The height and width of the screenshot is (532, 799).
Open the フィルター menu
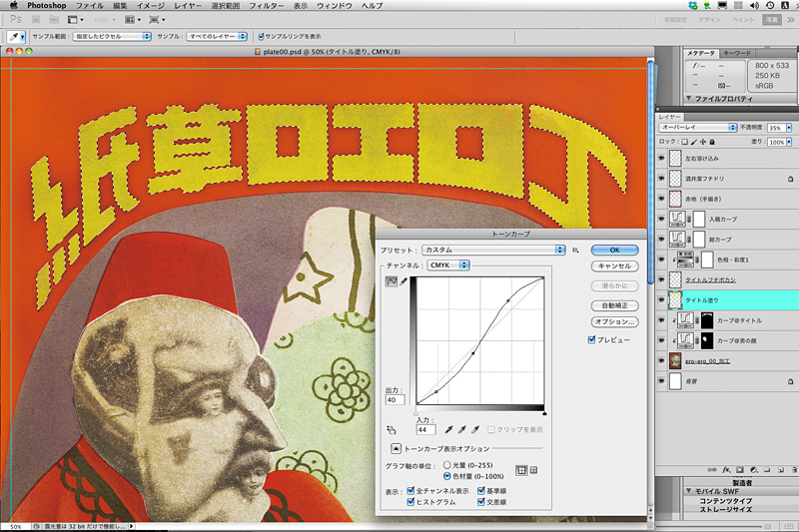pos(267,6)
